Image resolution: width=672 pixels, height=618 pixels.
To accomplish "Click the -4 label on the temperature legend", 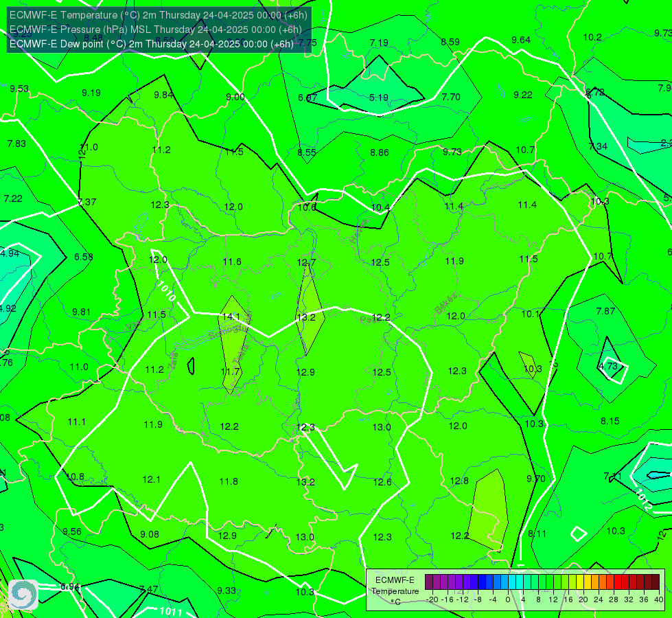I will click(x=492, y=599).
